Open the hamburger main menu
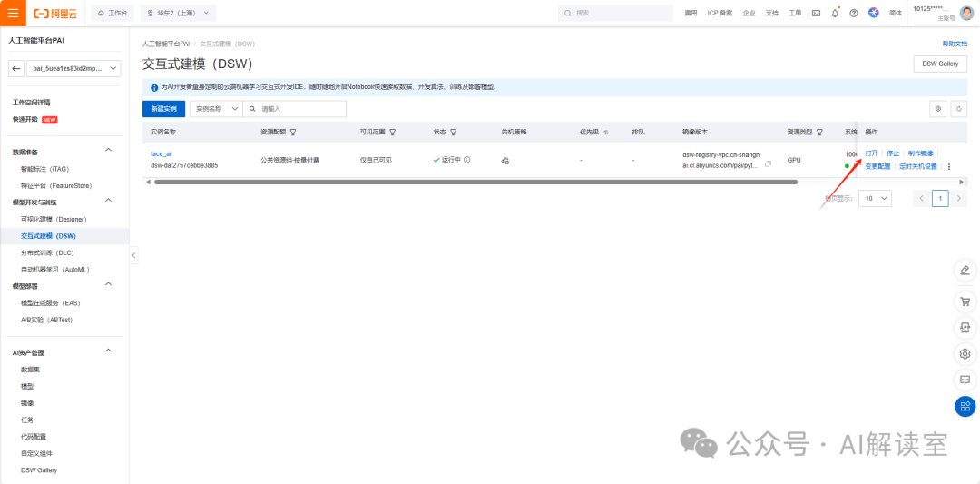The width and height of the screenshot is (980, 484). point(13,13)
